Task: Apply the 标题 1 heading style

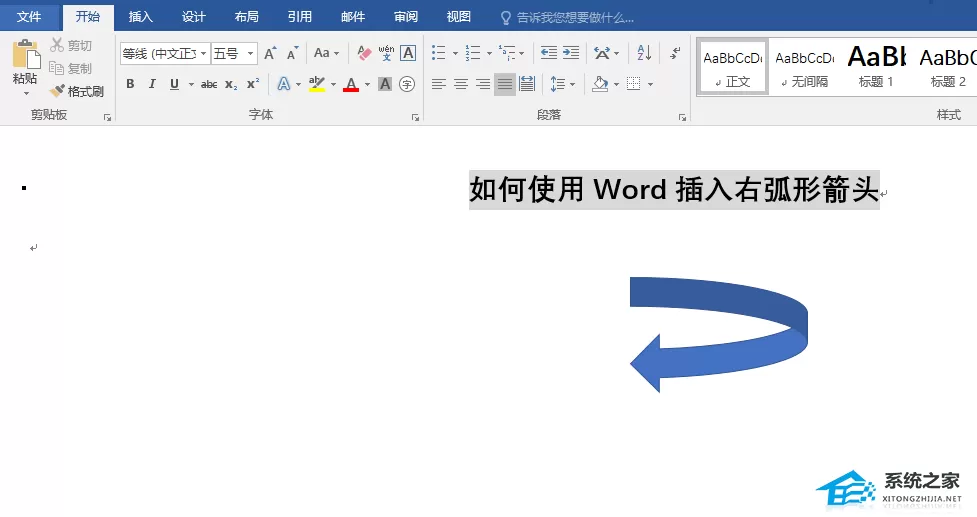Action: point(876,67)
